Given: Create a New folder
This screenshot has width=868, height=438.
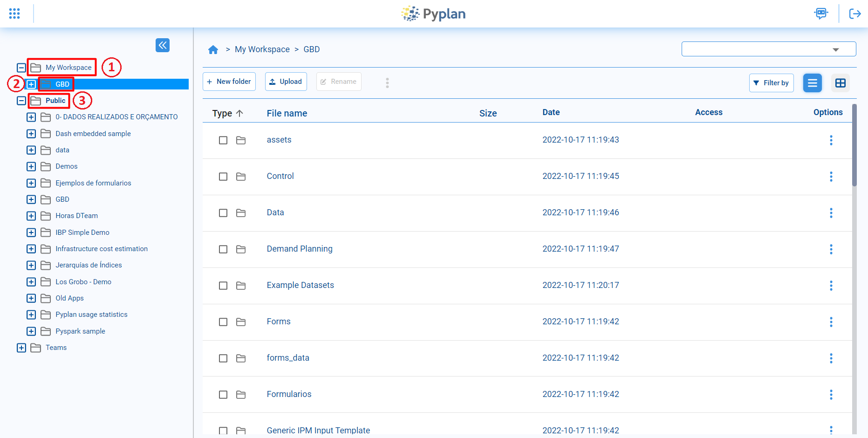Looking at the screenshot, I should click(x=229, y=81).
